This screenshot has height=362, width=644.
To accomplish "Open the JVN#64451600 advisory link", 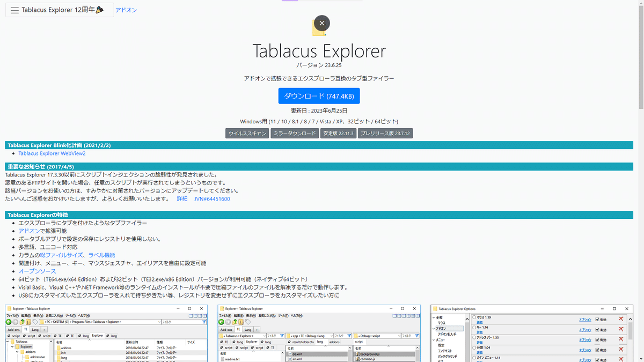I will coord(212,199).
